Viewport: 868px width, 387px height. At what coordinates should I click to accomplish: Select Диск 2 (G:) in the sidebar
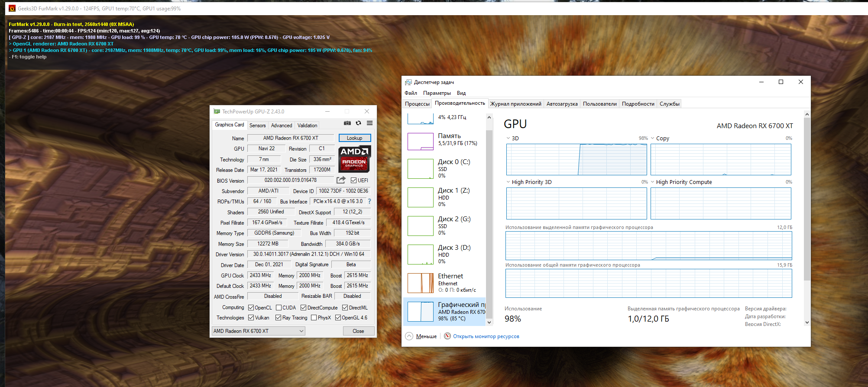point(445,226)
